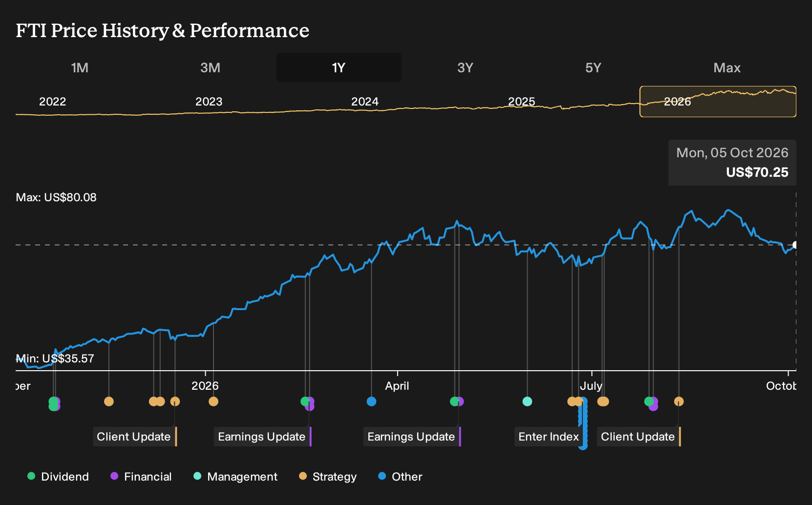Switch chart to the 3Y range
The image size is (812, 505).
(465, 67)
